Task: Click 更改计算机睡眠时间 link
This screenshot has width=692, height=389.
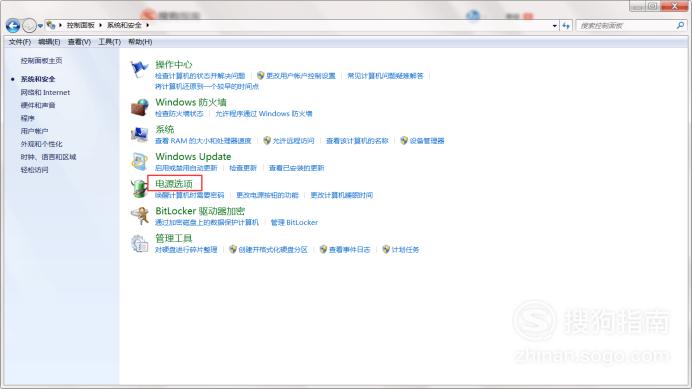Action: (x=342, y=195)
